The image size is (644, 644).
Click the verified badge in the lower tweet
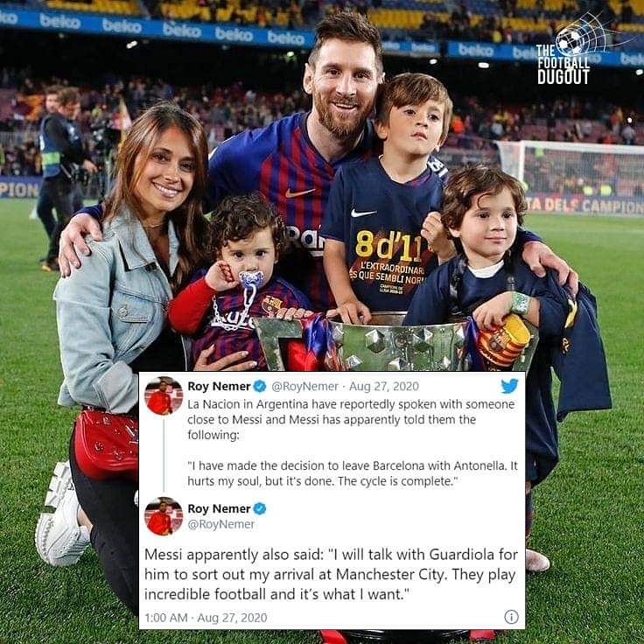(260, 508)
